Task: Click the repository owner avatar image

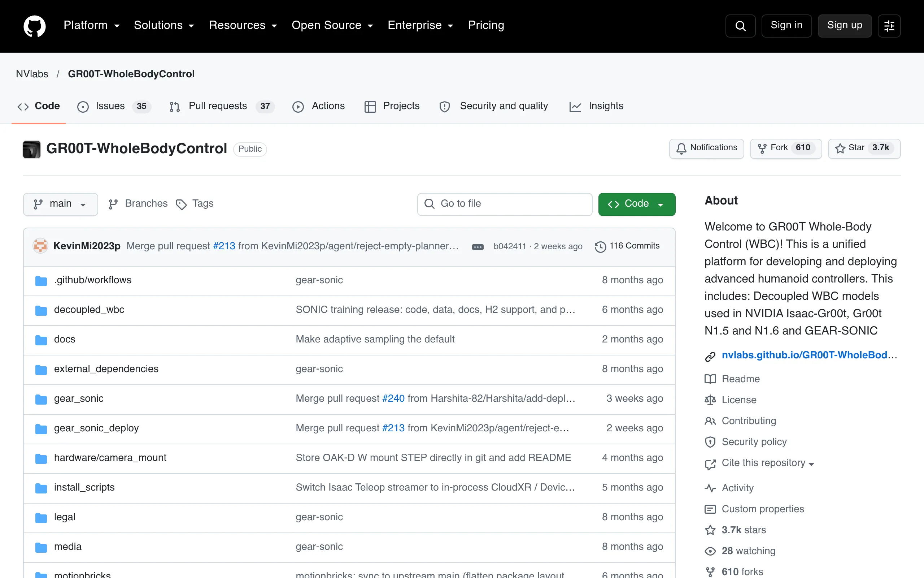Action: 32,149
